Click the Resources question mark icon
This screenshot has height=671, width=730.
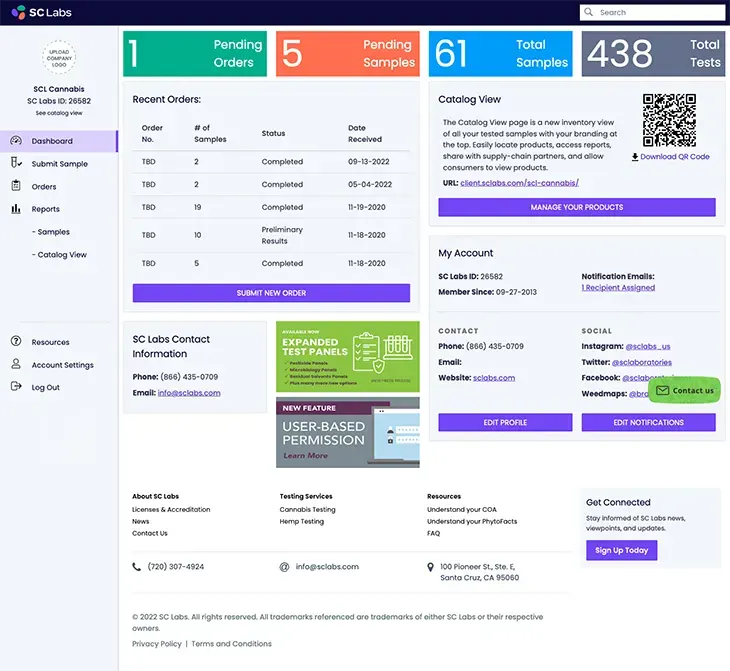pos(16,341)
